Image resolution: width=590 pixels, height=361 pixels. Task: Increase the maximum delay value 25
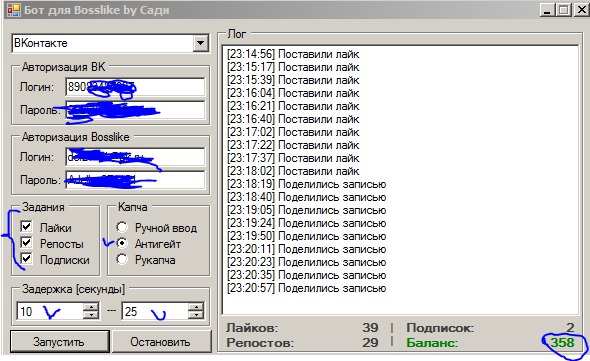(196, 307)
